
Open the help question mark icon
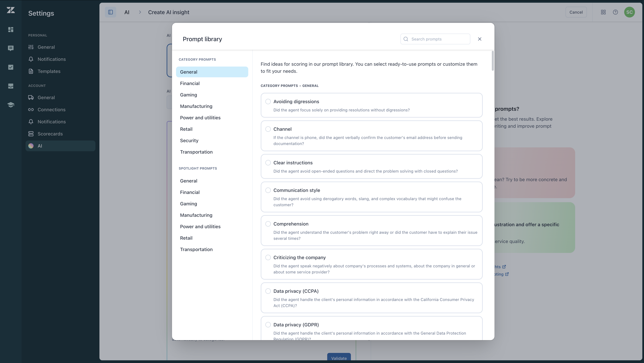[615, 12]
